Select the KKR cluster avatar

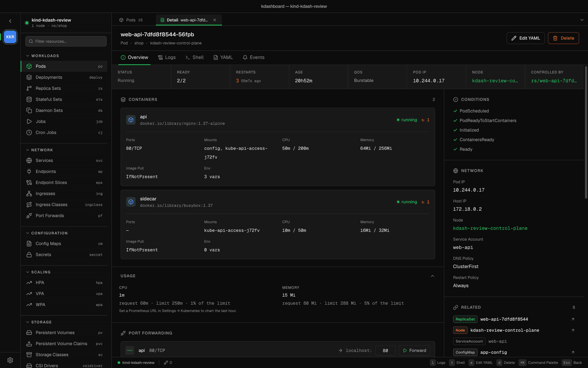(x=10, y=37)
